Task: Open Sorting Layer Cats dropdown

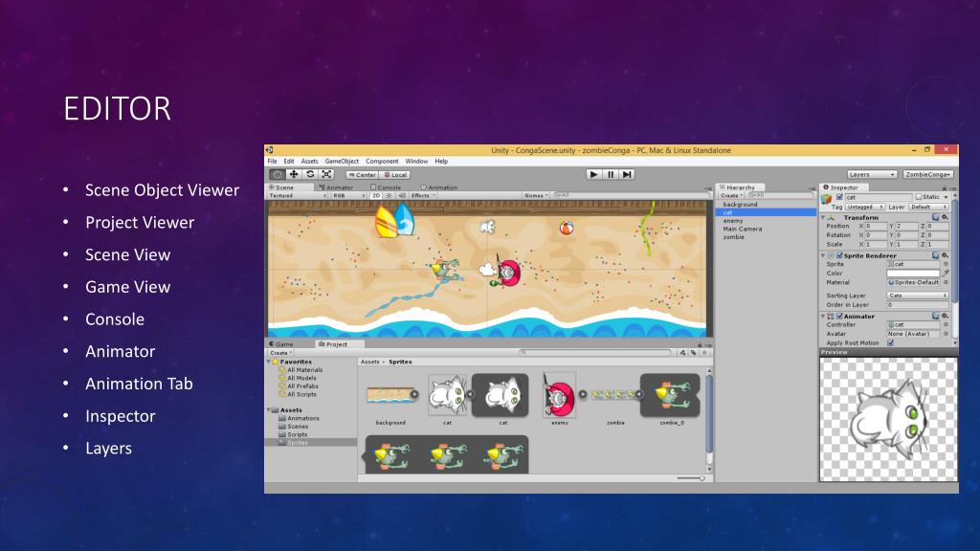Action: (x=918, y=296)
